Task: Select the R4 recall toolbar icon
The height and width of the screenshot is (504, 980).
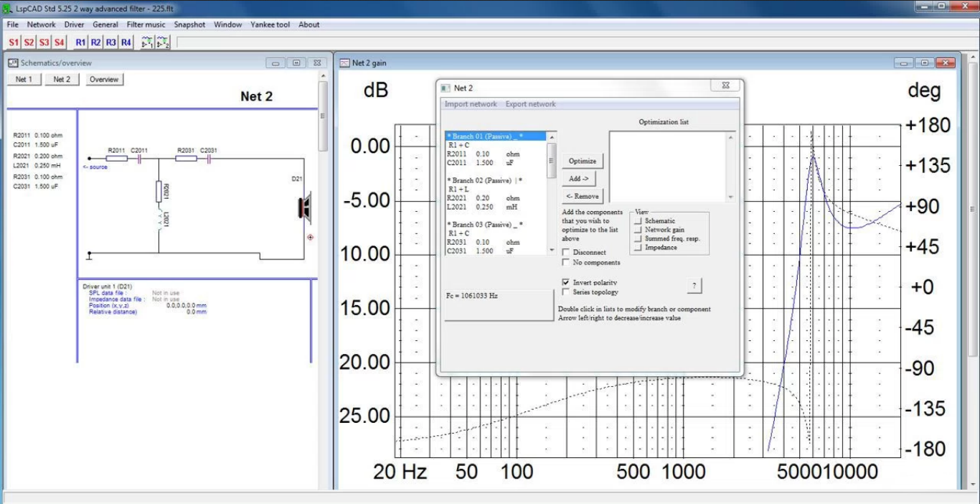Action: [x=126, y=42]
